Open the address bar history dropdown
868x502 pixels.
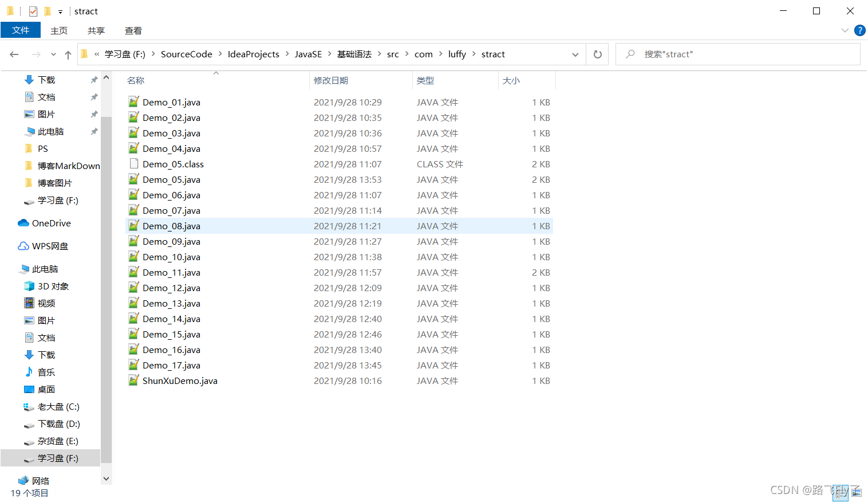575,54
